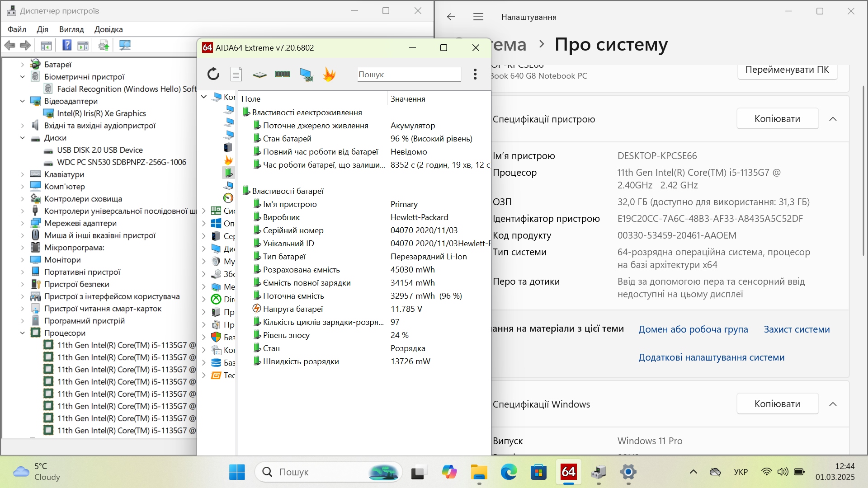Select Facial Recognition Windows Hello device
The width and height of the screenshot is (868, 488).
coord(127,89)
